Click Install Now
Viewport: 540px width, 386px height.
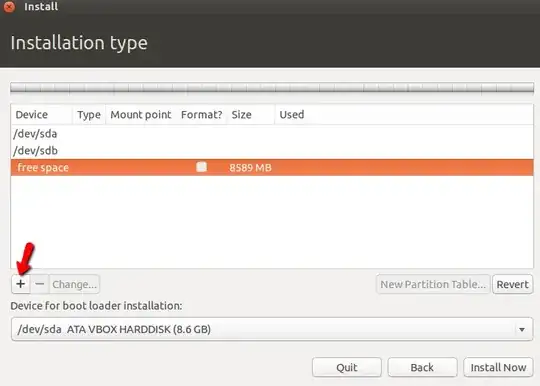498,367
